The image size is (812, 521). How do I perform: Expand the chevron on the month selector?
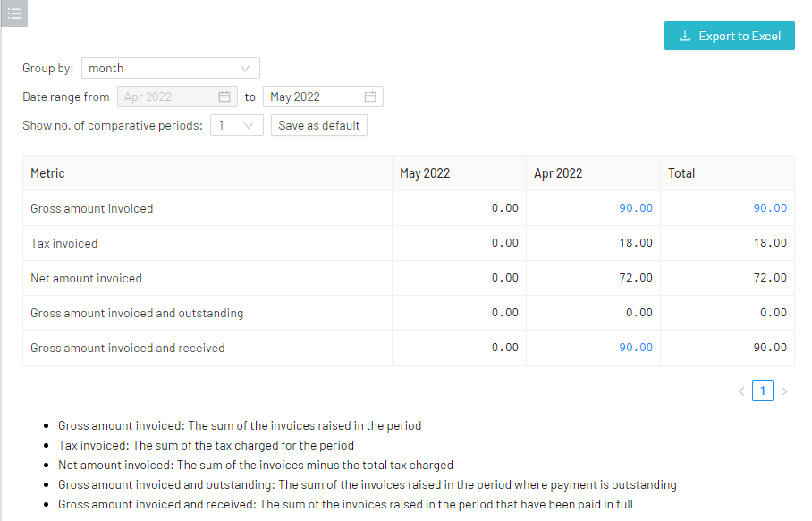click(x=245, y=68)
